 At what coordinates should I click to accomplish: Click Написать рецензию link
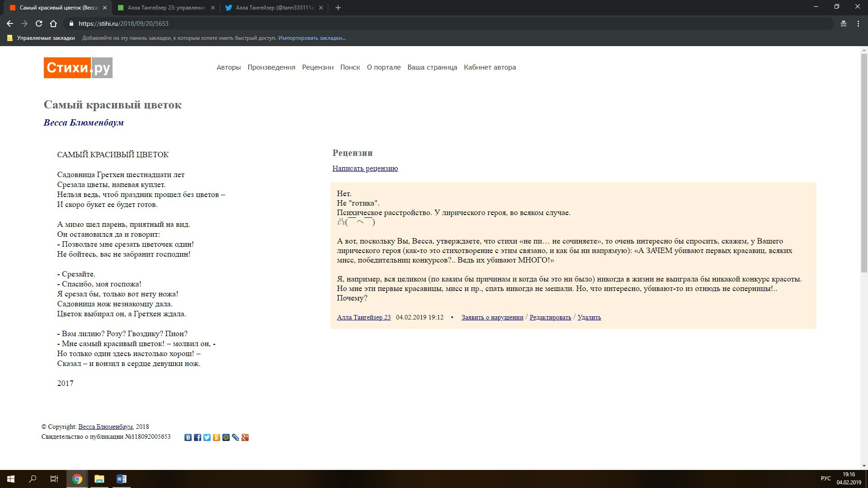pos(365,169)
